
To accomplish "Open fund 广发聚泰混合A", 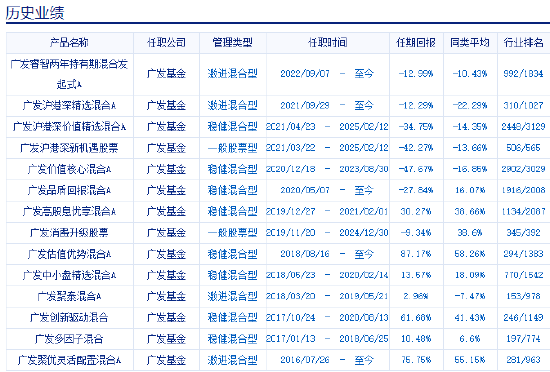I will 69,296.
